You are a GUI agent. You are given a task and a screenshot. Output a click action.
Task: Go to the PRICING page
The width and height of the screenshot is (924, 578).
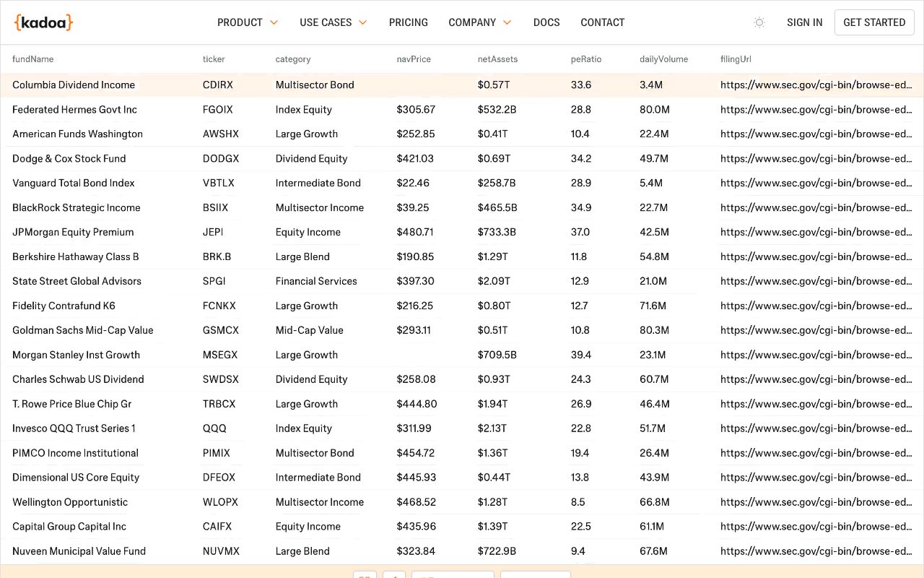409,22
